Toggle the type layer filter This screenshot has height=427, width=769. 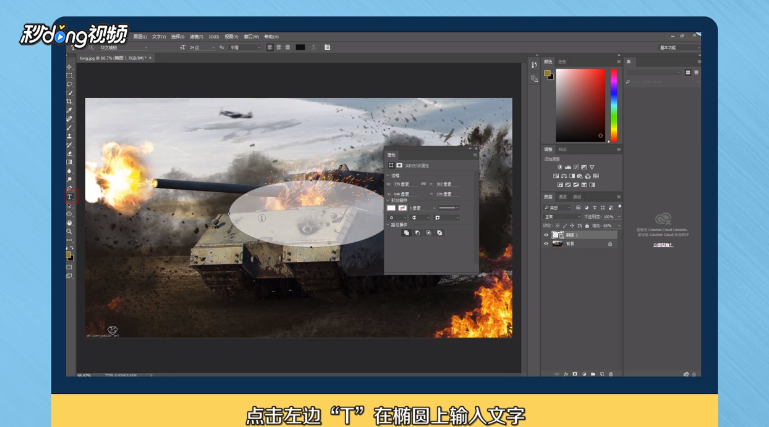point(594,207)
